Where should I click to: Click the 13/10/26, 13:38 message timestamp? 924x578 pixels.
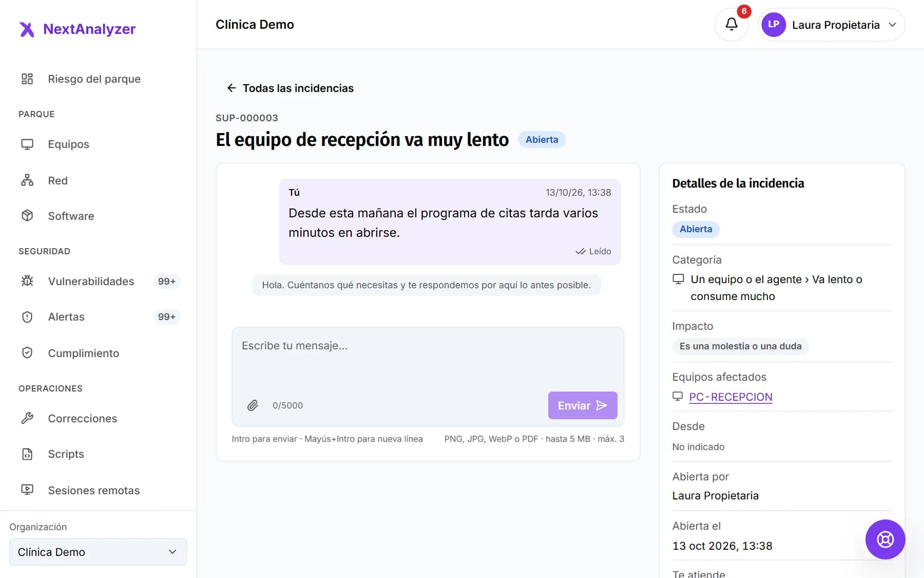click(579, 193)
